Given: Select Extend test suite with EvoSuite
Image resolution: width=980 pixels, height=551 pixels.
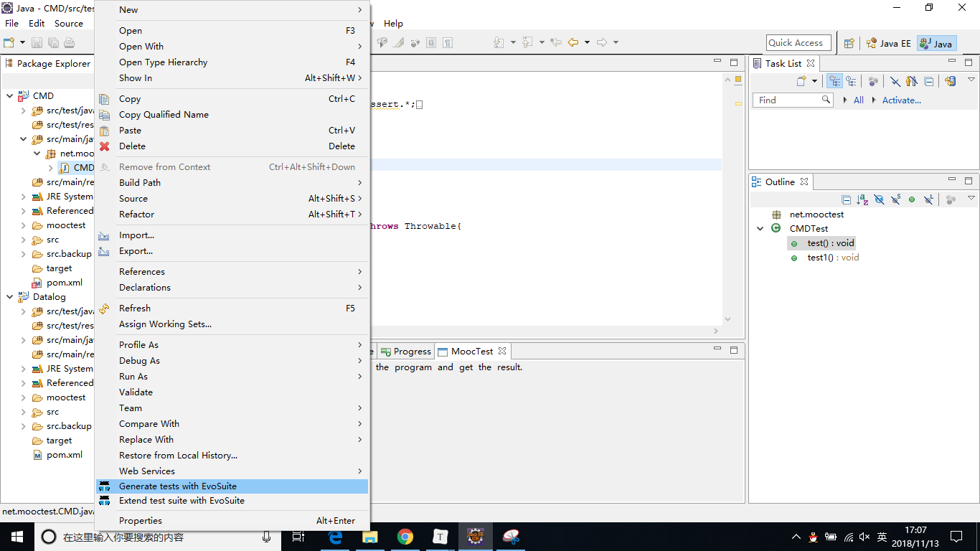Looking at the screenshot, I should pyautogui.click(x=182, y=501).
